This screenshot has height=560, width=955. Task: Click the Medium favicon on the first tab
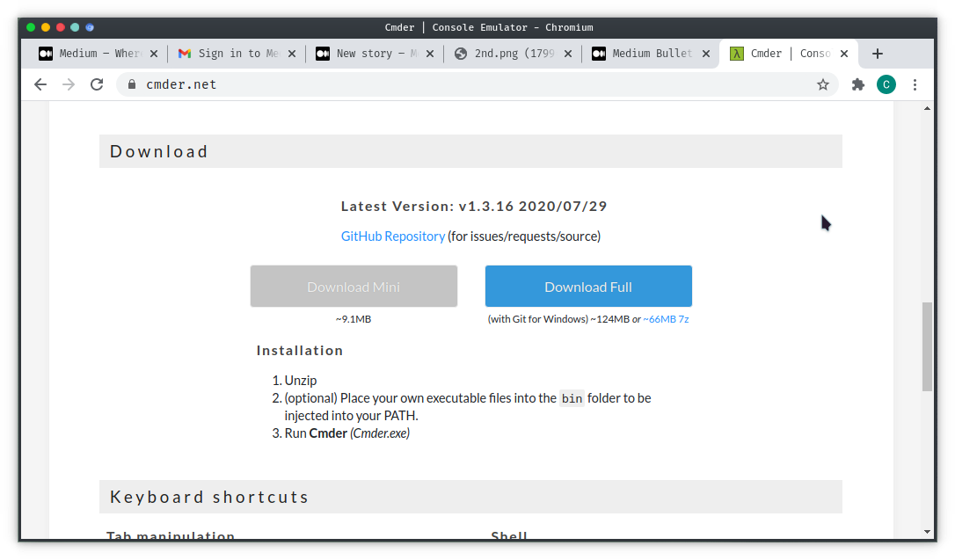click(46, 54)
